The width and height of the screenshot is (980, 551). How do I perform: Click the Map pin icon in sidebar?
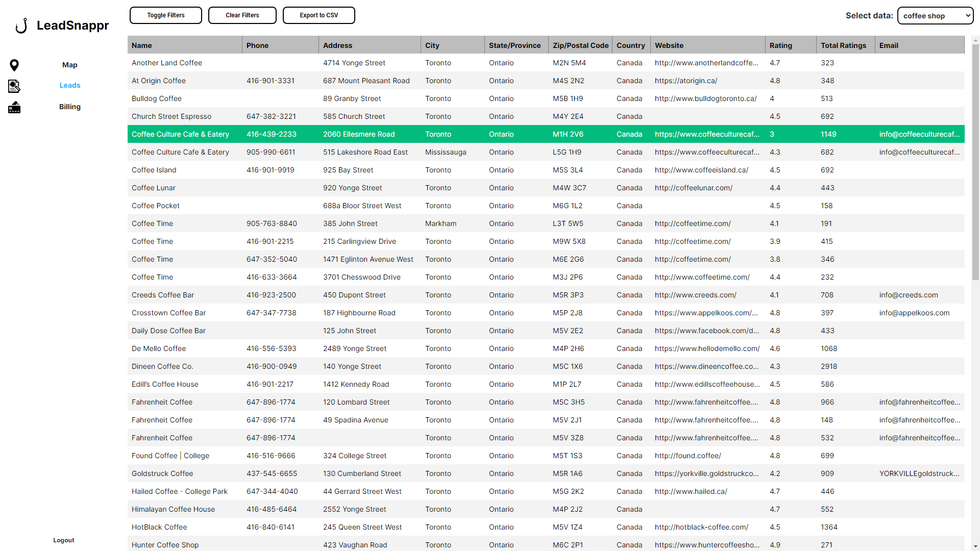click(x=14, y=65)
